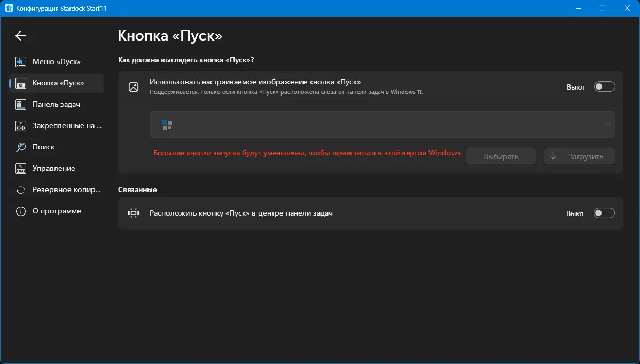
Task: Click the Поиск magnifier icon
Action: point(21,147)
